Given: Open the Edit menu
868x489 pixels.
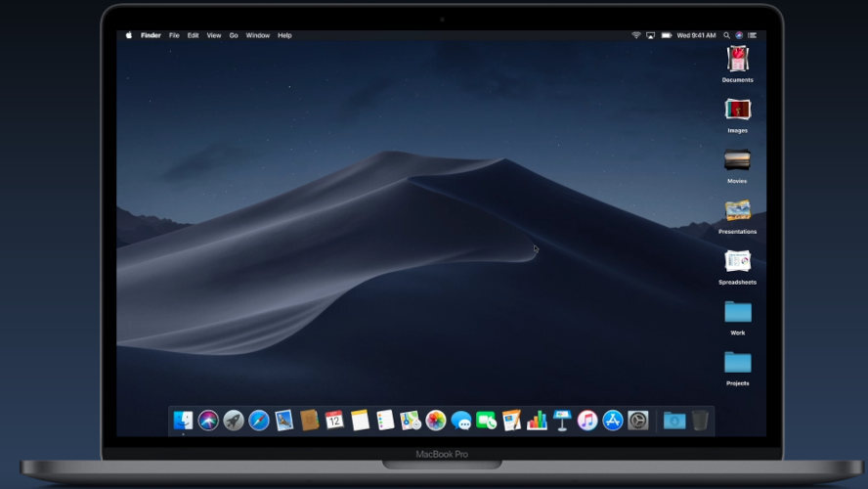Looking at the screenshot, I should click(x=193, y=35).
